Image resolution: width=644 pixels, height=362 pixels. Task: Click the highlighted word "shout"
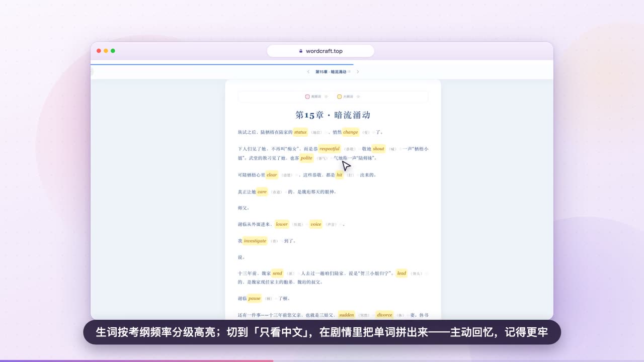tap(378, 149)
